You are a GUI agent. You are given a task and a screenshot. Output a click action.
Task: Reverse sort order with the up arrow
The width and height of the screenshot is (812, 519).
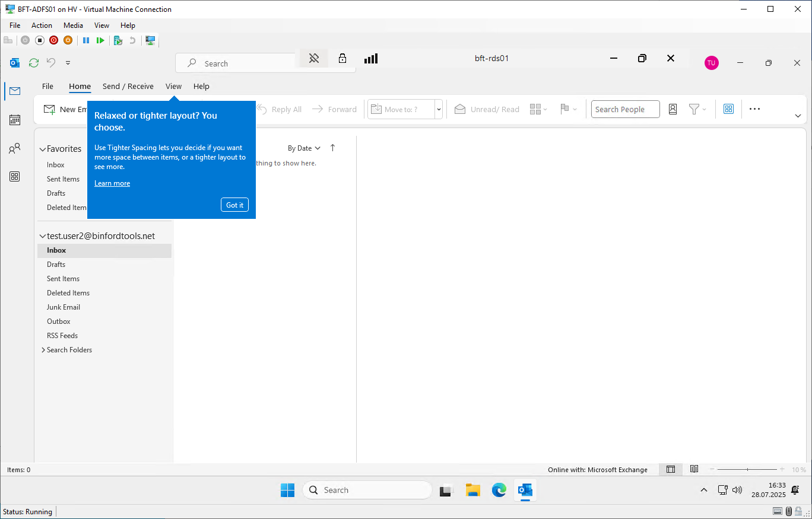pos(332,148)
